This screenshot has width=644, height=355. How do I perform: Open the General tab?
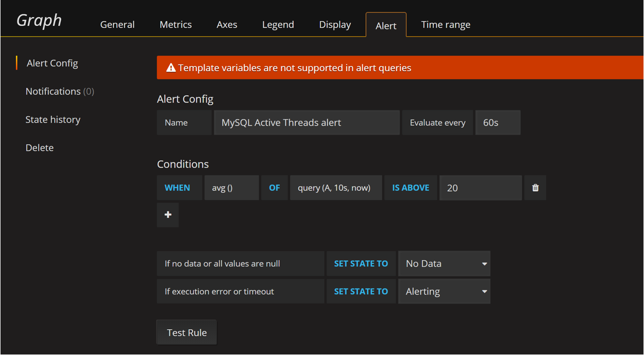click(x=117, y=24)
